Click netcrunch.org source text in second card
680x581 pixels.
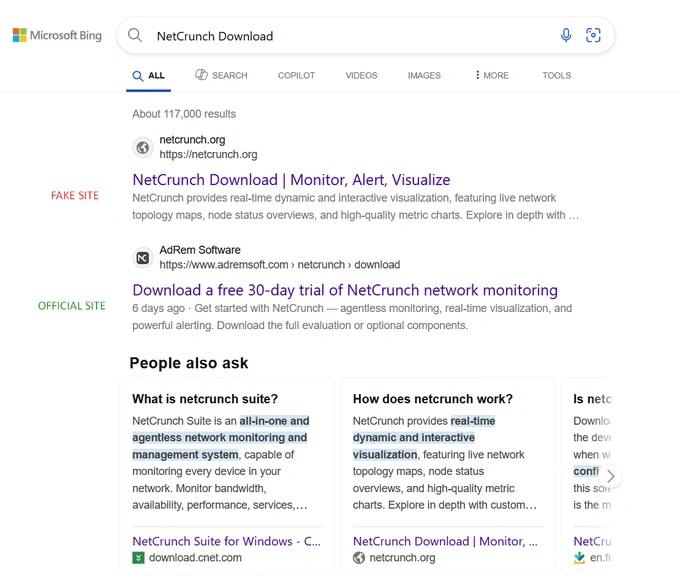coord(402,558)
